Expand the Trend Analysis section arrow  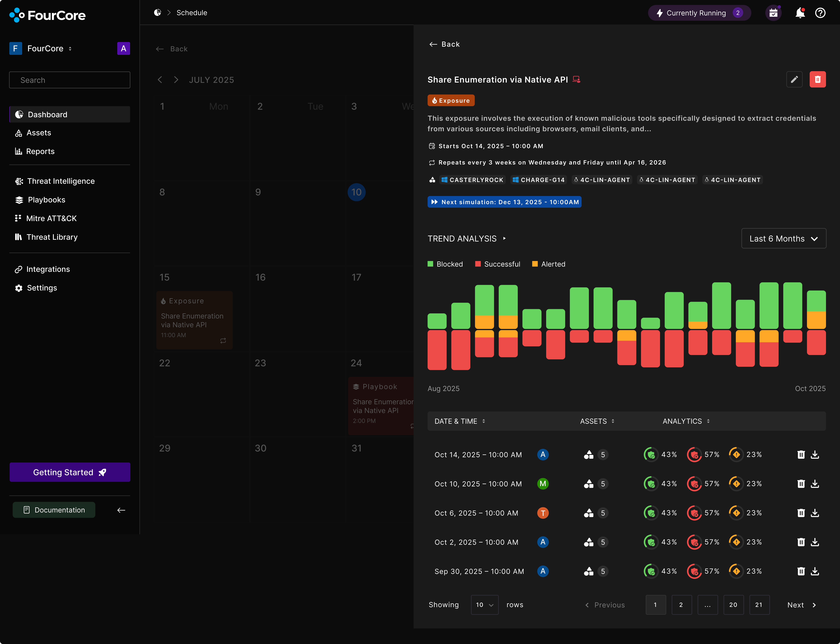coord(505,238)
